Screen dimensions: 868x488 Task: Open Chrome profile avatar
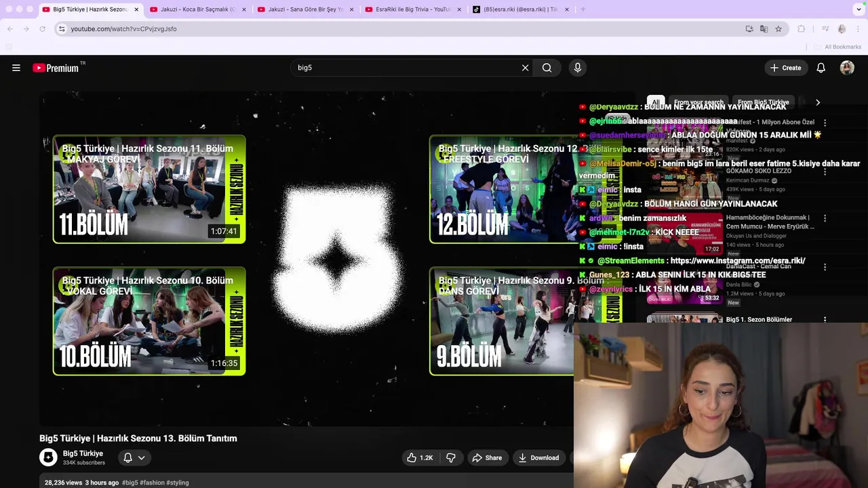coord(842,29)
